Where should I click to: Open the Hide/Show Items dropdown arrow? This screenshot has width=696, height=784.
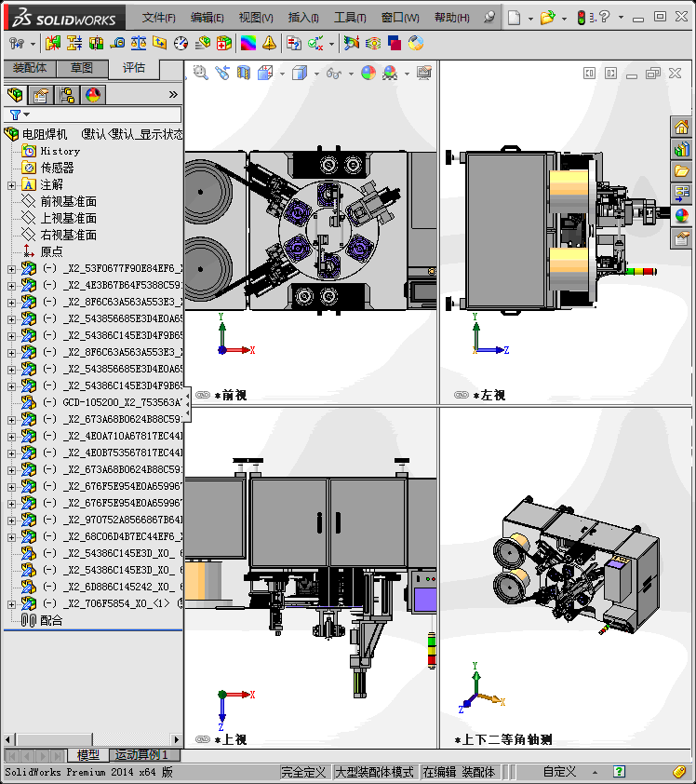point(351,74)
